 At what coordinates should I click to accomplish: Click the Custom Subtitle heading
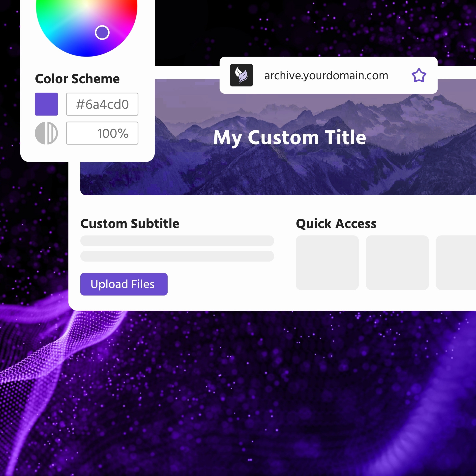coord(130,224)
